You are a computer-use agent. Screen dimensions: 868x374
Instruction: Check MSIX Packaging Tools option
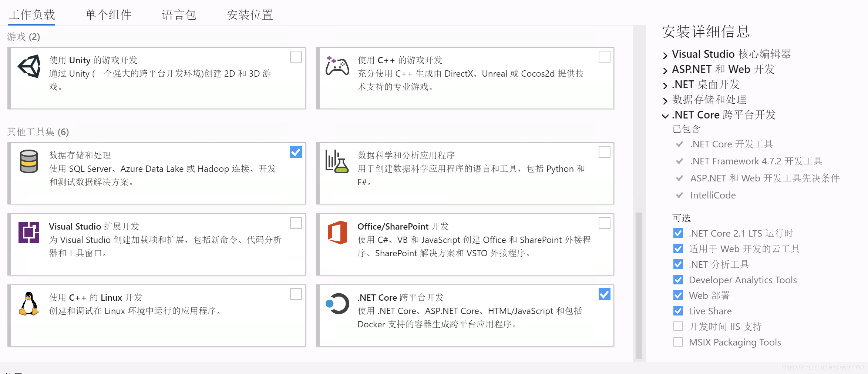pyautogui.click(x=678, y=342)
